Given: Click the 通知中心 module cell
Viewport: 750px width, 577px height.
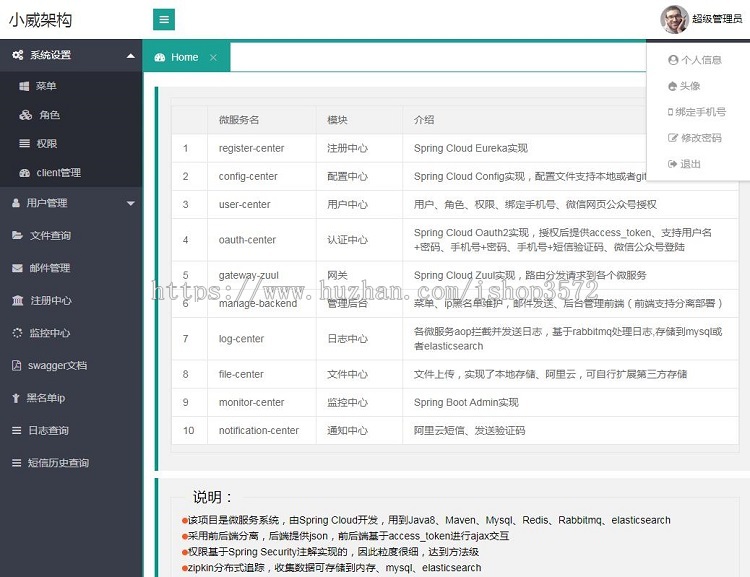Looking at the screenshot, I should point(359,431).
